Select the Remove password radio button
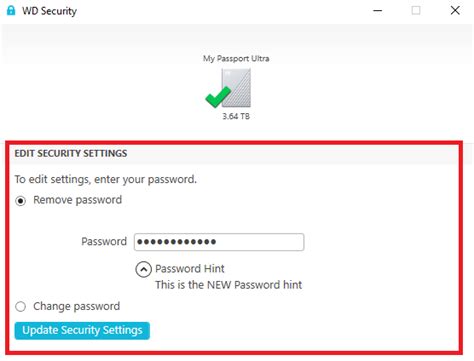The image size is (474, 361). (21, 201)
